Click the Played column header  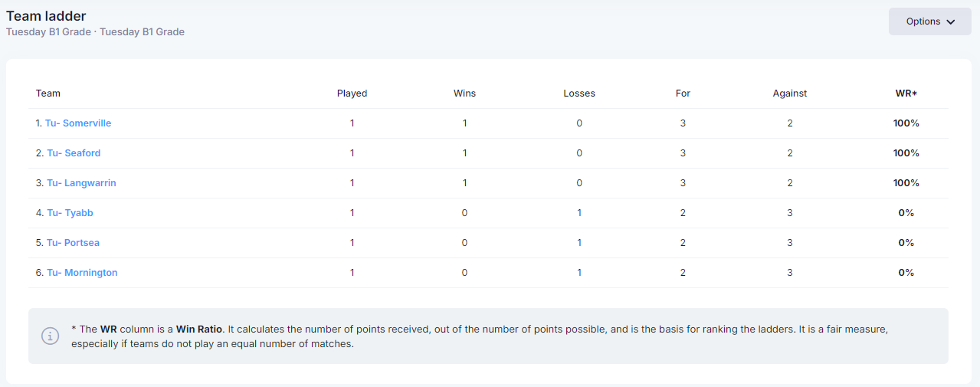tap(352, 93)
